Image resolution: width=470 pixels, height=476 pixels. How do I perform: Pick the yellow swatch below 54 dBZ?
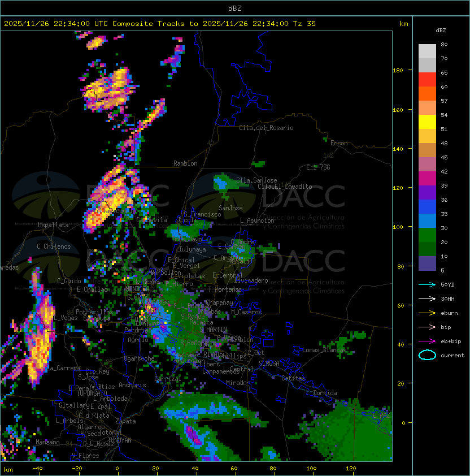[427, 122]
